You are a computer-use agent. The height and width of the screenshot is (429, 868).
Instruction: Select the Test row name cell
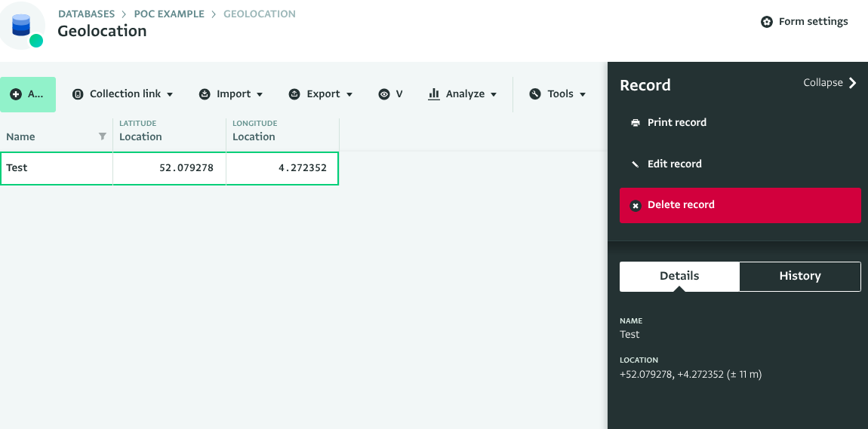click(x=57, y=168)
